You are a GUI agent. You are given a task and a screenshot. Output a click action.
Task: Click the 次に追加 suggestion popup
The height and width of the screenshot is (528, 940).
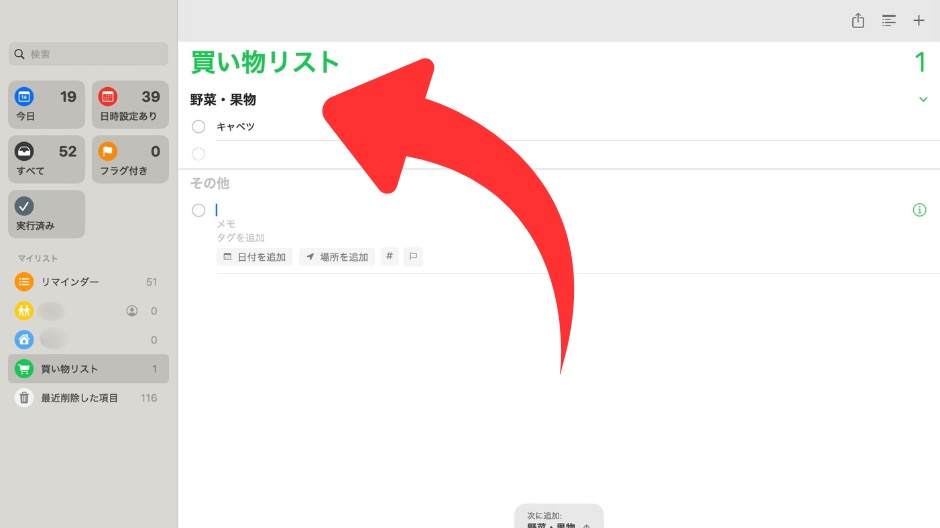tap(559, 517)
